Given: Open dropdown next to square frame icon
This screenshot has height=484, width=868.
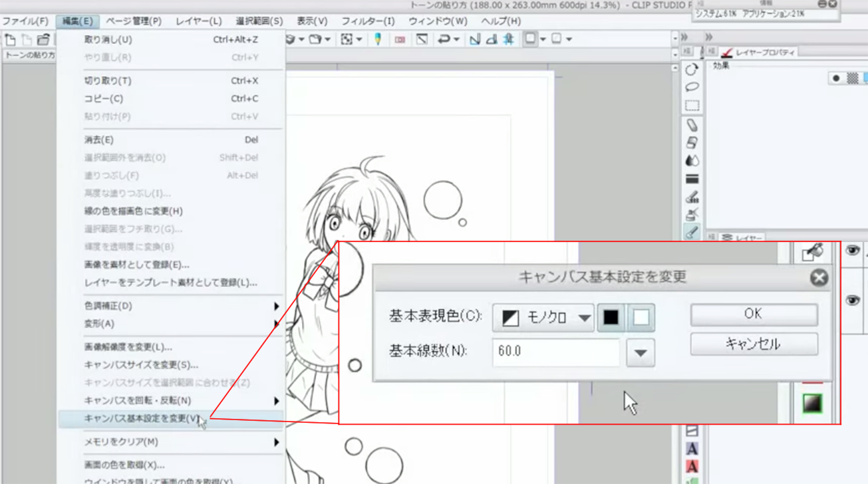Looking at the screenshot, I should pyautogui.click(x=543, y=40).
